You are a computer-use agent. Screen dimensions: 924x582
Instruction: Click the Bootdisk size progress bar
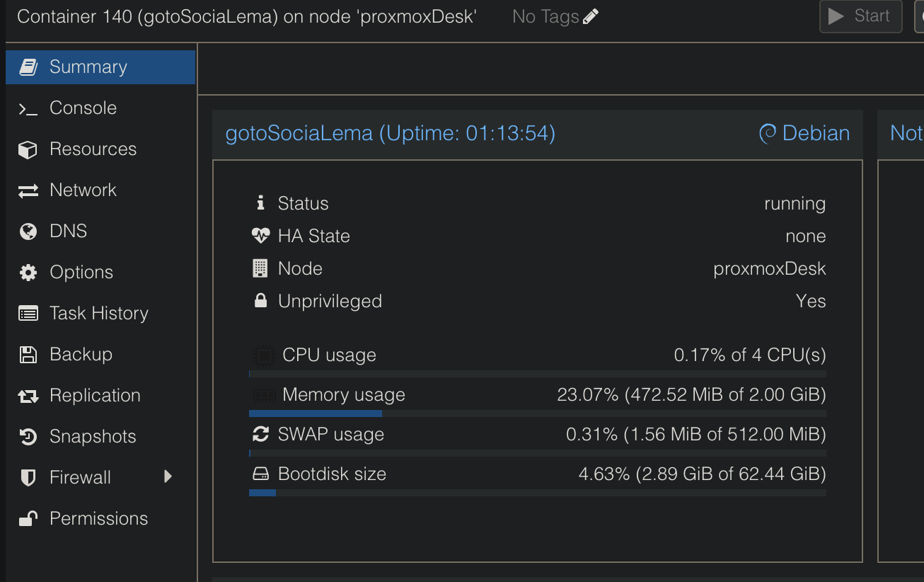pos(537,493)
